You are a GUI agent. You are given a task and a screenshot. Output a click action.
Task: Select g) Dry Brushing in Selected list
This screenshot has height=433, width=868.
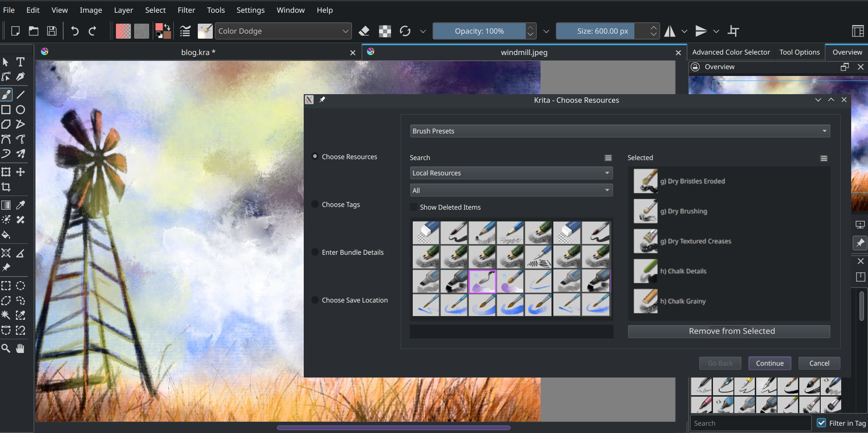[729, 211]
